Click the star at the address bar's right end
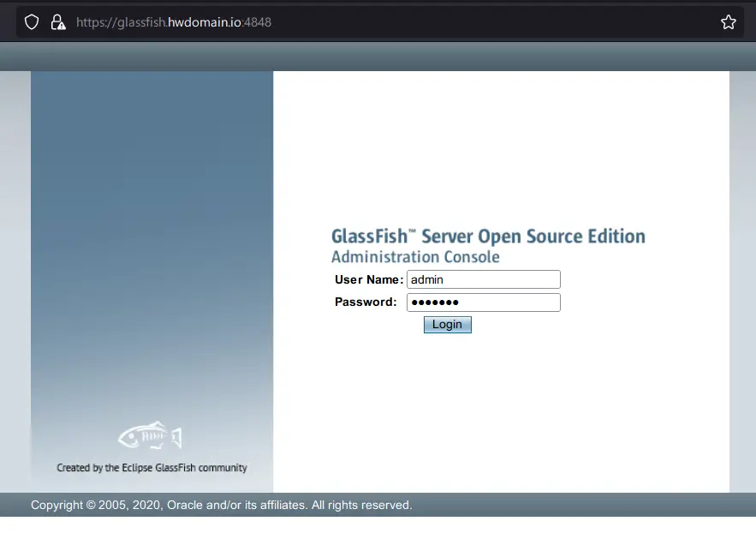This screenshot has height=533, width=756. click(729, 21)
